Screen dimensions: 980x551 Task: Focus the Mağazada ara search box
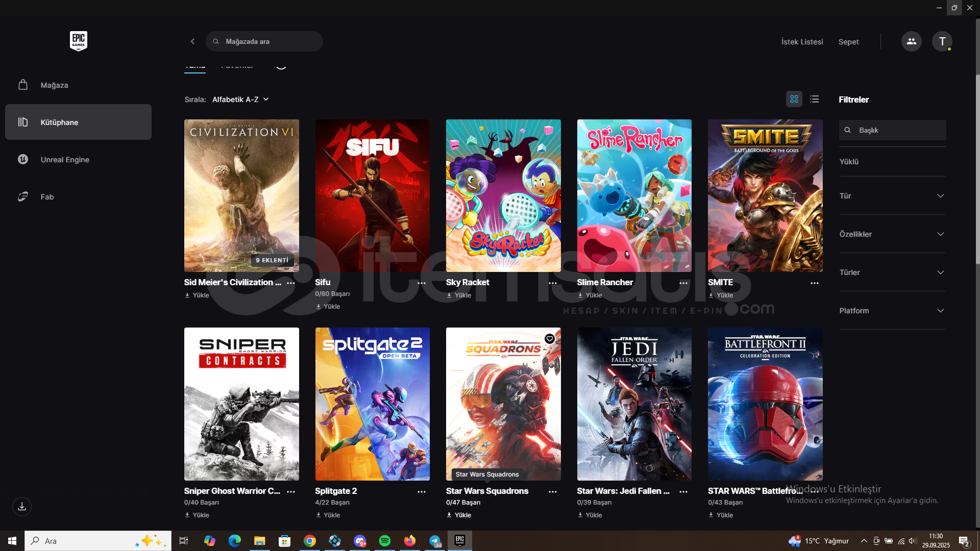[x=264, y=41]
